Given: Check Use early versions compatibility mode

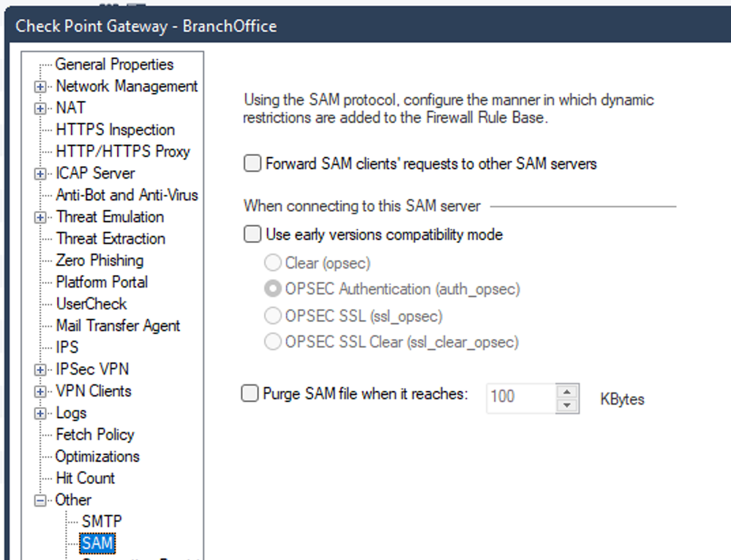Looking at the screenshot, I should coord(252,234).
